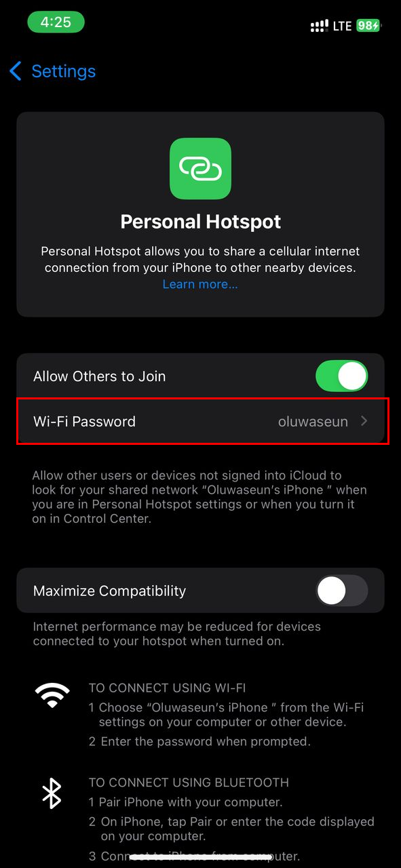Tap the back chevron icon beside Settings

[x=16, y=71]
